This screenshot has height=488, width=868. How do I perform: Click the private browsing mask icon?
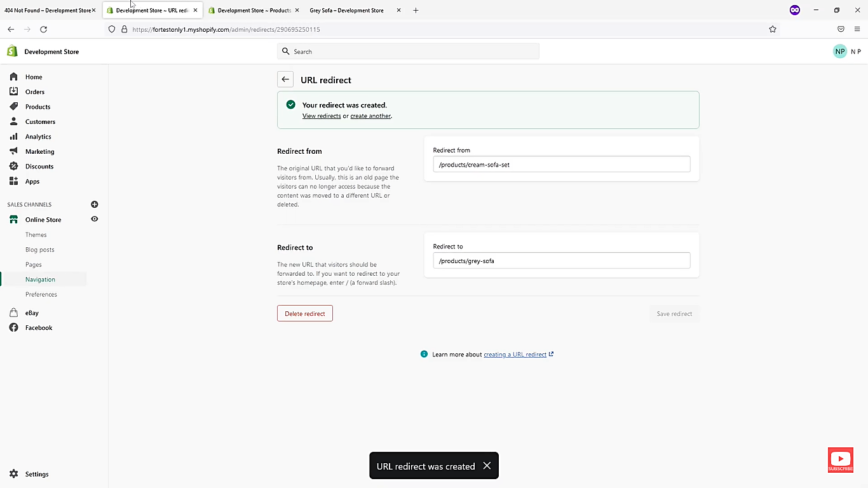click(x=795, y=10)
